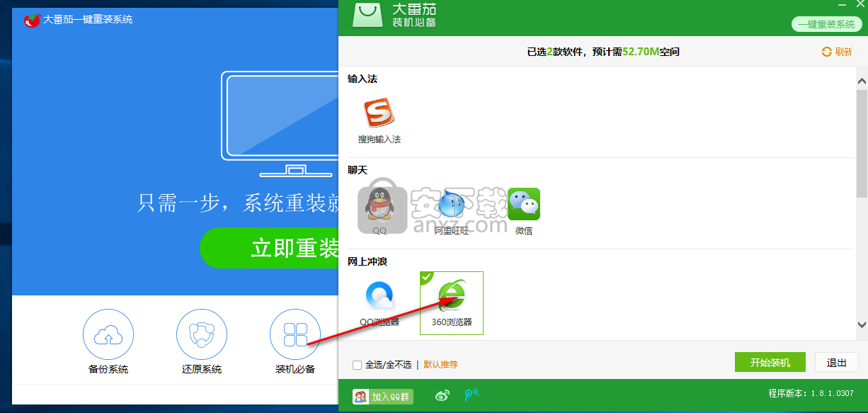
Task: Click the green 立即重装 button
Action: [x=270, y=248]
